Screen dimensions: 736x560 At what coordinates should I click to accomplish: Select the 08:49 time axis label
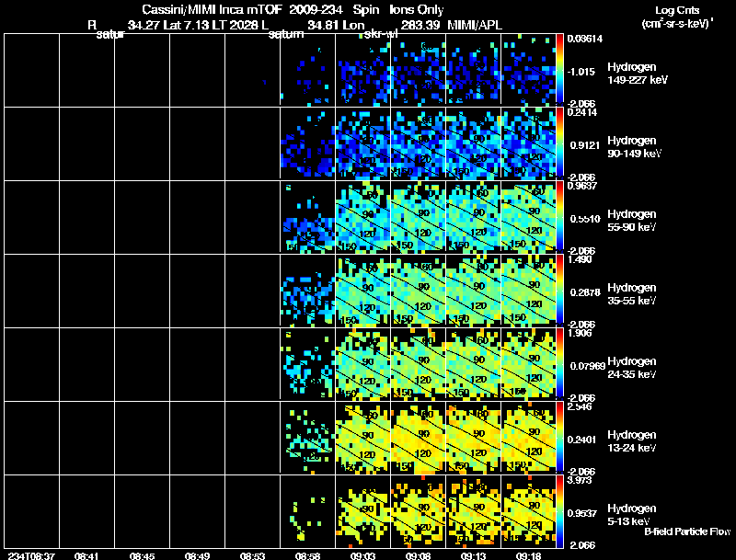point(197,556)
